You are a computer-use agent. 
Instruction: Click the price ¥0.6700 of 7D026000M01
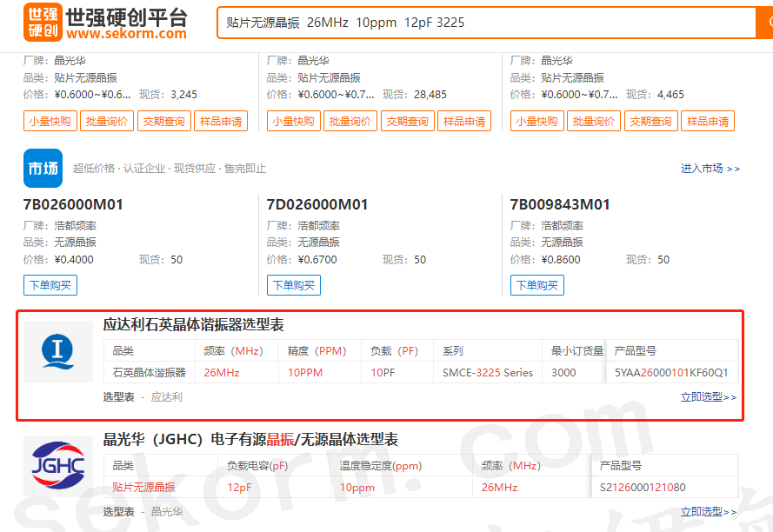pos(317,260)
